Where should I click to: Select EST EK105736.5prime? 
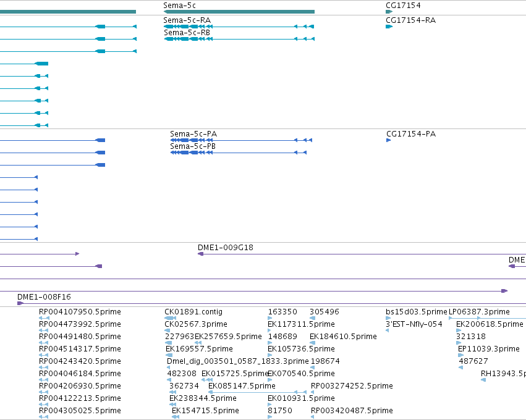click(301, 349)
